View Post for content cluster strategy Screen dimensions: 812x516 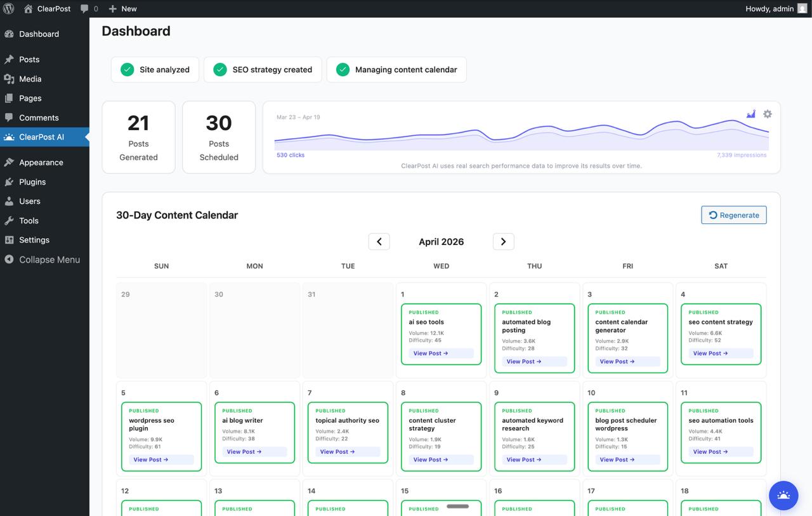coord(441,460)
